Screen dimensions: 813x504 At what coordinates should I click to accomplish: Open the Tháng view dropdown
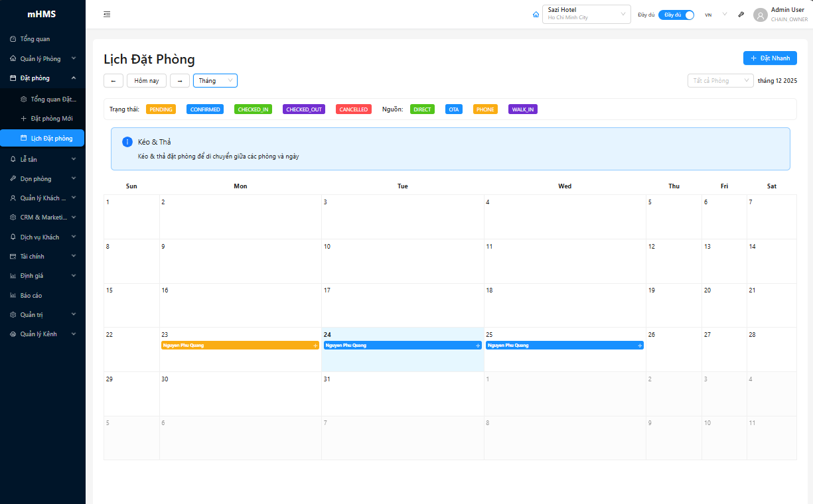tap(215, 81)
